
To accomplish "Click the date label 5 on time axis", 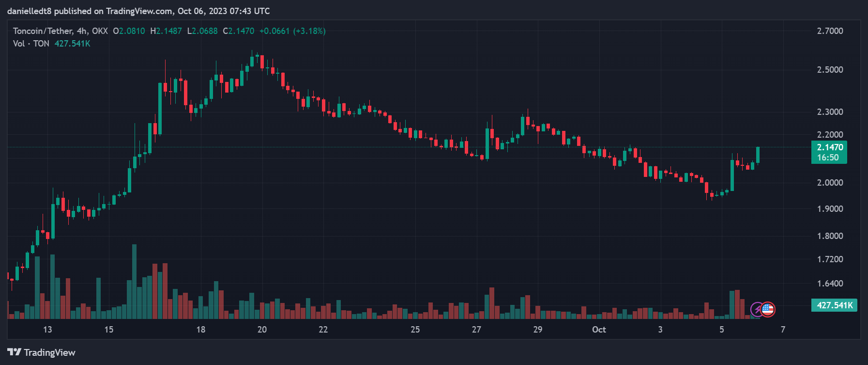I will (722, 330).
